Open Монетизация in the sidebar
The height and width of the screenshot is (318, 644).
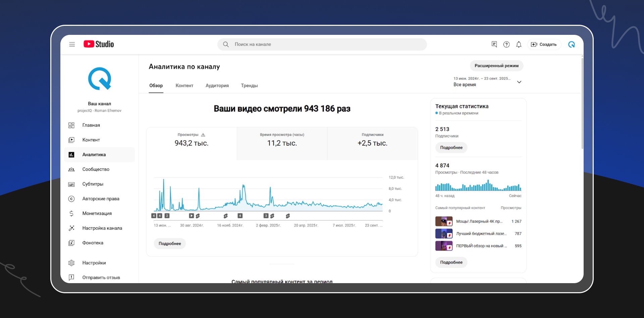coord(97,213)
